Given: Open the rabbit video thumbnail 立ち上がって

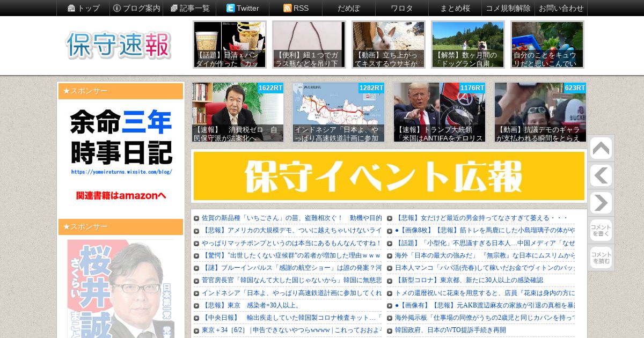Looking at the screenshot, I should click(x=389, y=45).
